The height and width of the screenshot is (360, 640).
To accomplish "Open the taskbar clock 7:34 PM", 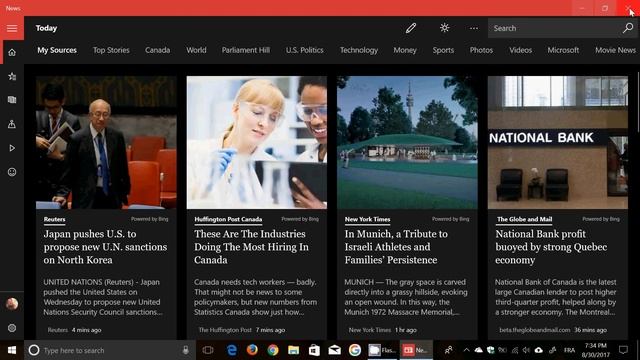I will (x=596, y=350).
